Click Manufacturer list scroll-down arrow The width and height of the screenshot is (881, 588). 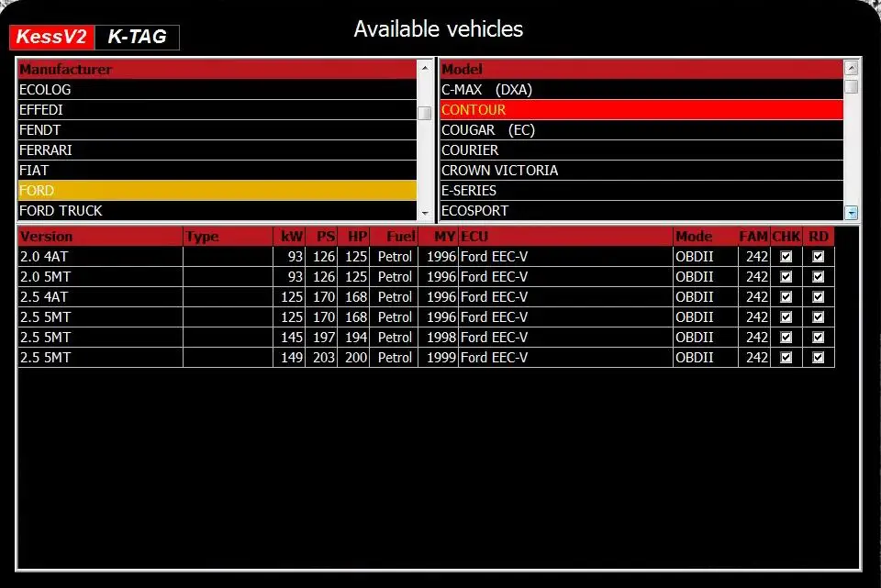tap(425, 214)
